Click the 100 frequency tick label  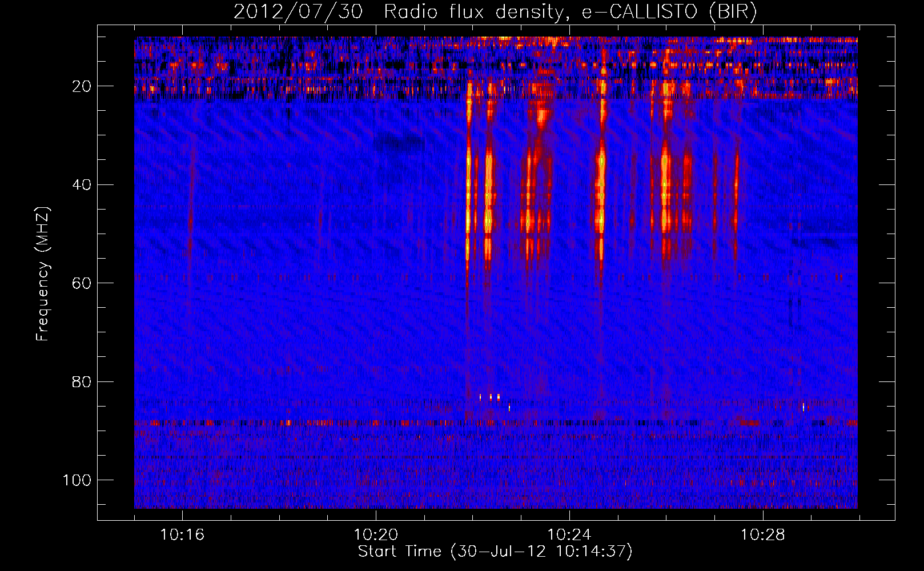(x=77, y=480)
